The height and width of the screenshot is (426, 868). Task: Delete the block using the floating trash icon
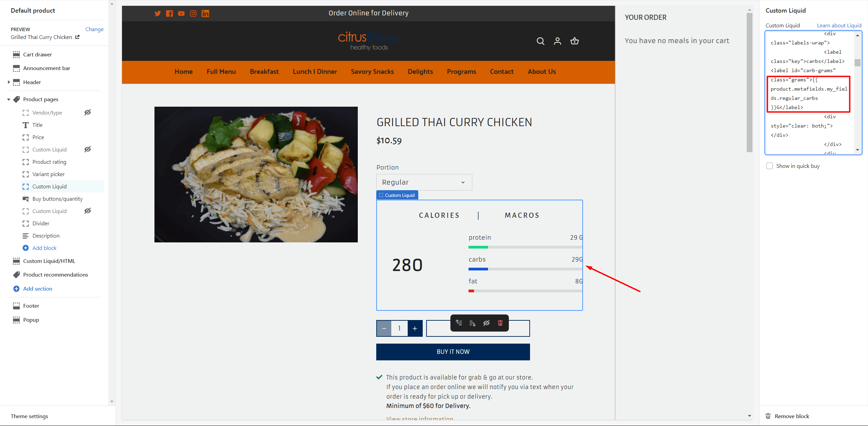pyautogui.click(x=500, y=323)
